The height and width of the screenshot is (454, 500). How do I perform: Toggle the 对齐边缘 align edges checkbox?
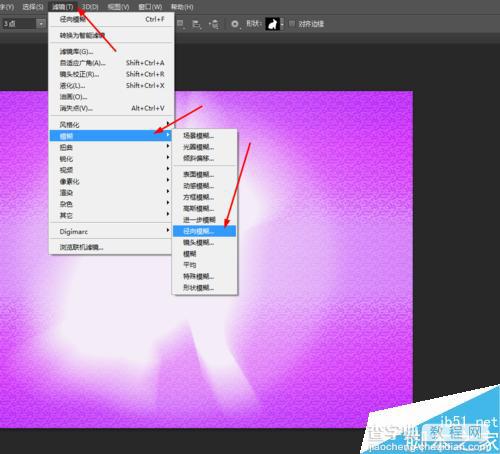292,23
